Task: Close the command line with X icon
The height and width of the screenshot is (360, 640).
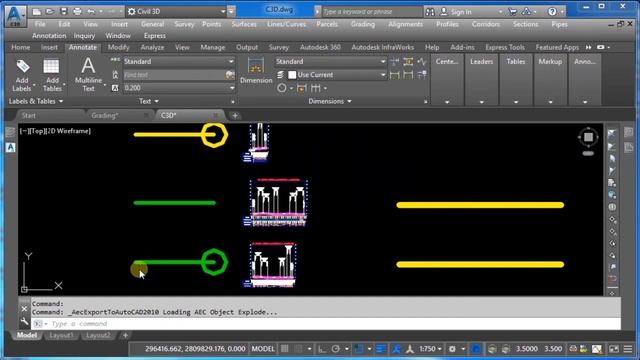Action: [24, 309]
